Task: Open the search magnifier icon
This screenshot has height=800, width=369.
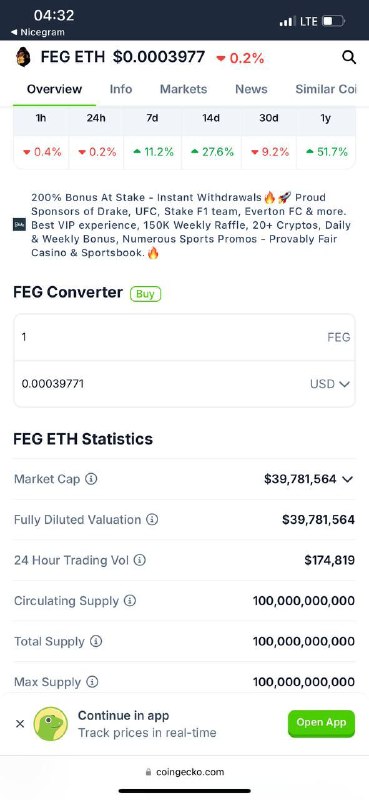Action: tap(349, 57)
